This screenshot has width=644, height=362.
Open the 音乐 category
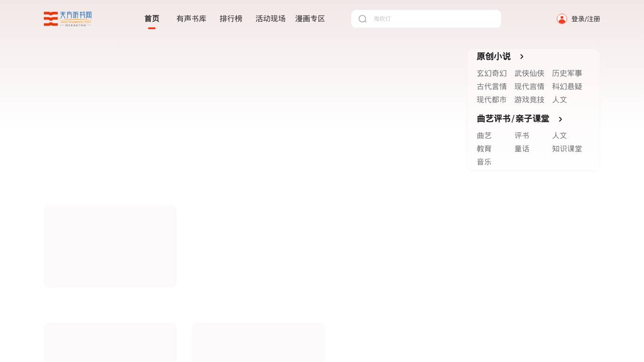click(484, 162)
